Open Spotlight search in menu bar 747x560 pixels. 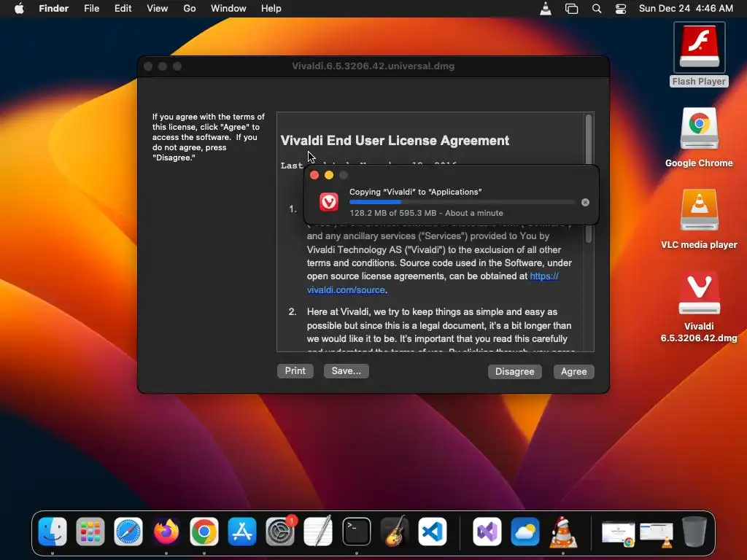597,9
